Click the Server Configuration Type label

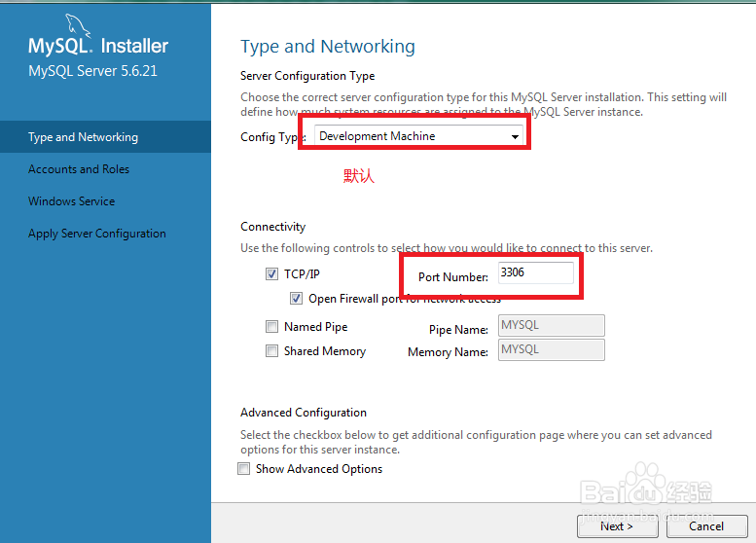[307, 76]
